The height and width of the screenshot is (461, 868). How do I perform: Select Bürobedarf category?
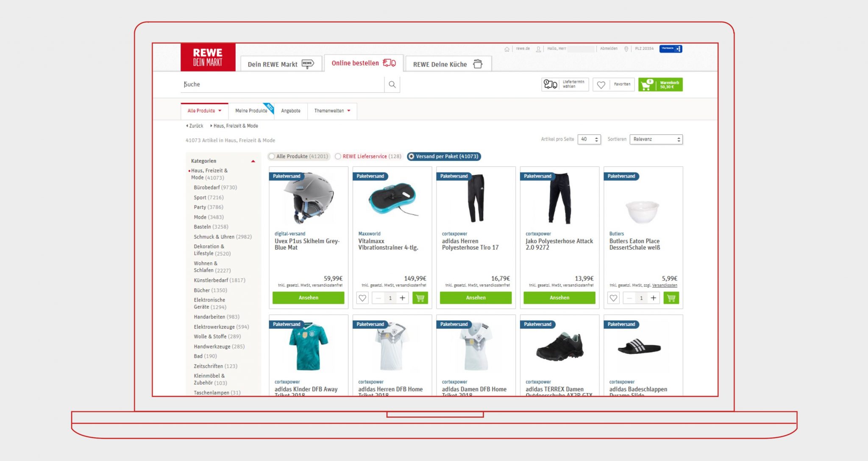coord(215,187)
